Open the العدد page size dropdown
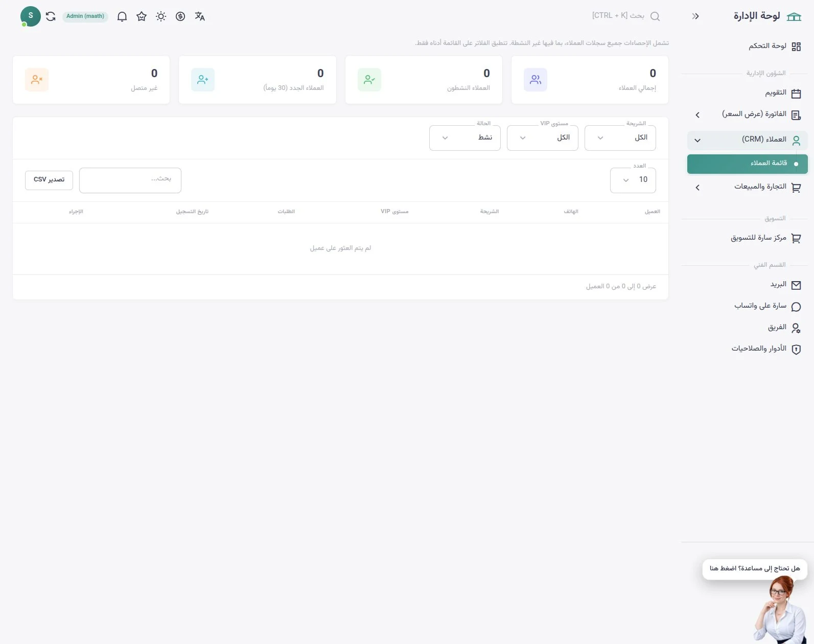The image size is (814, 644). (x=633, y=180)
